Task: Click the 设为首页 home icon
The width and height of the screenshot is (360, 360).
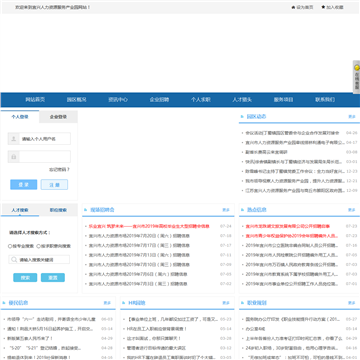Action: pos(293,7)
